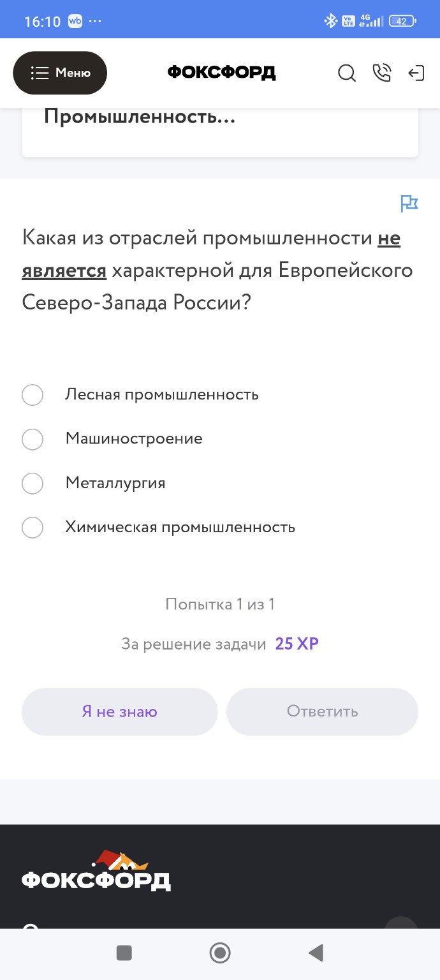Screen dimensions: 440x980
Task: Open the search on the Foxford site
Action: [347, 73]
